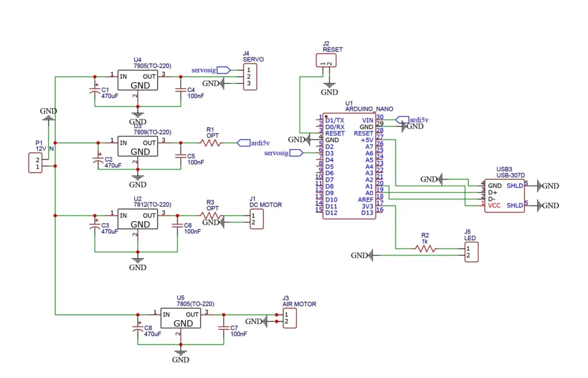The height and width of the screenshot is (378, 588).
Task: Click pin number '16' on Arduino
Action: pos(380,210)
